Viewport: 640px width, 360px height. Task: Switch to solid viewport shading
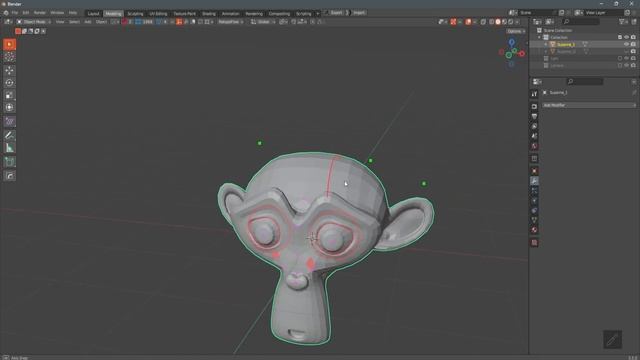498,22
